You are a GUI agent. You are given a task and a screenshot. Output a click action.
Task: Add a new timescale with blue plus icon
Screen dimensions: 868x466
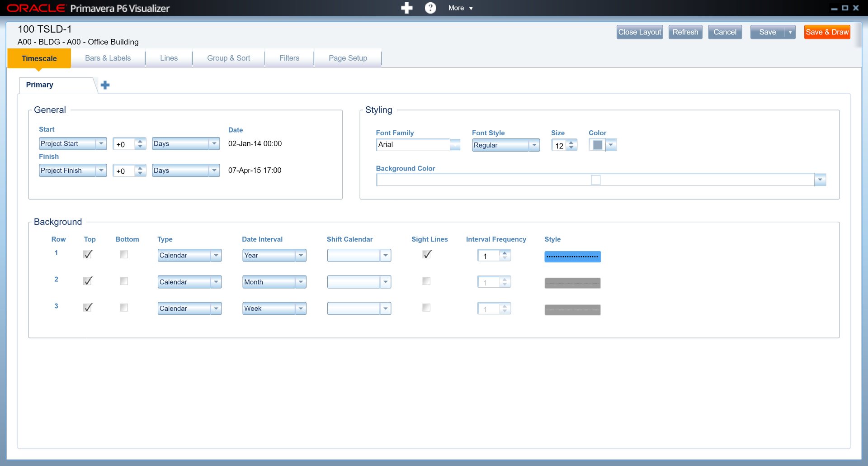click(x=105, y=85)
